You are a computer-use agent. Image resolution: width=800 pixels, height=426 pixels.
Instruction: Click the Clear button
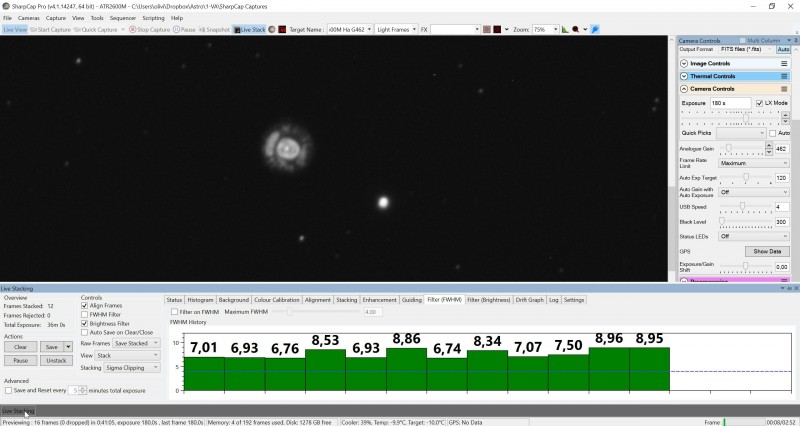[20, 347]
